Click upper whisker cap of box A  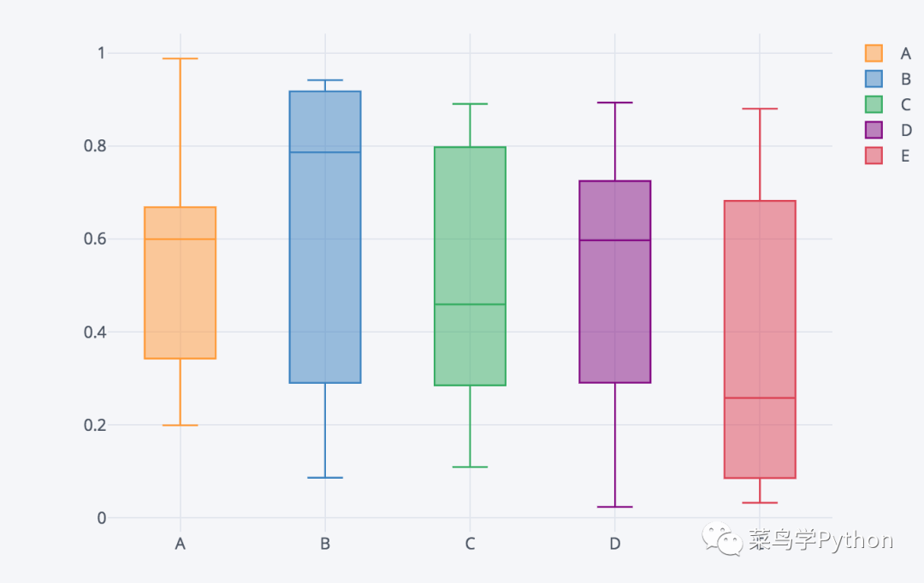[181, 58]
